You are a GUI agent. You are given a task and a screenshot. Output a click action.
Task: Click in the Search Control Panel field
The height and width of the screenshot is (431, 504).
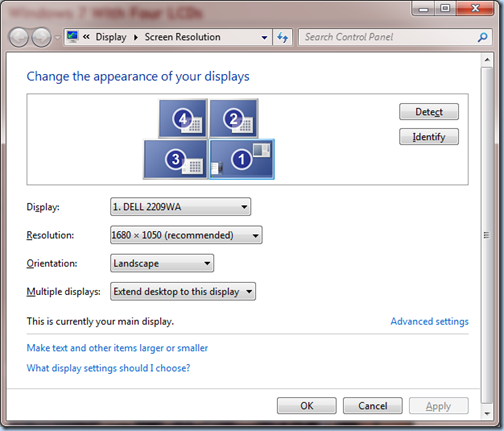coord(387,37)
